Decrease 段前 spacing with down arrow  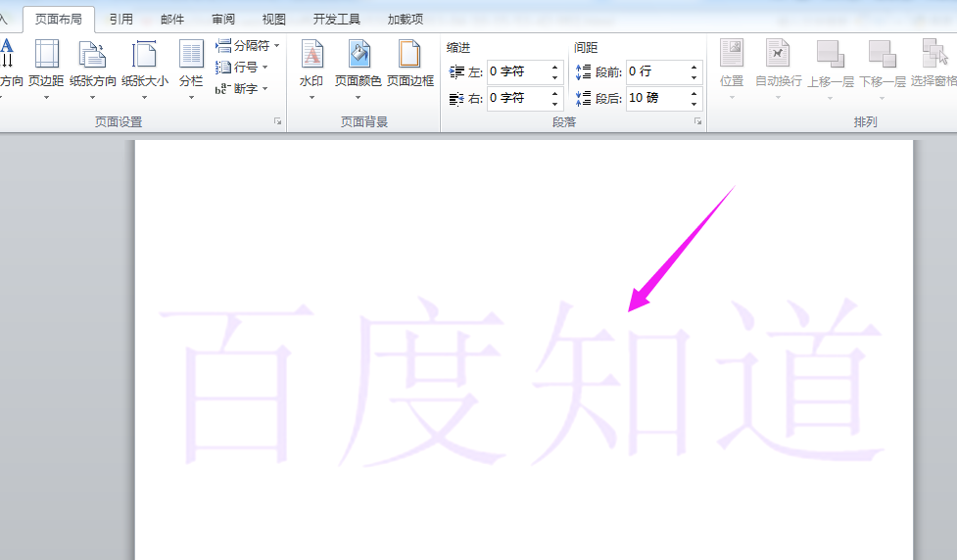tap(694, 77)
